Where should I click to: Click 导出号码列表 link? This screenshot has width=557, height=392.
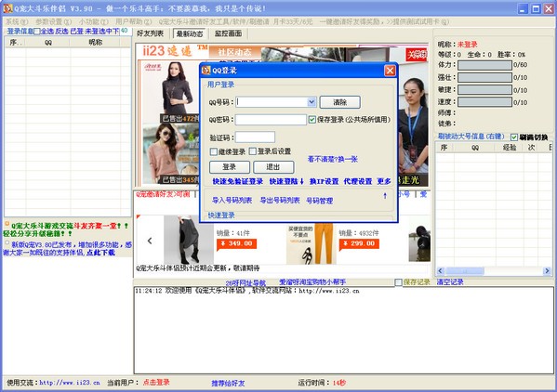pos(280,201)
